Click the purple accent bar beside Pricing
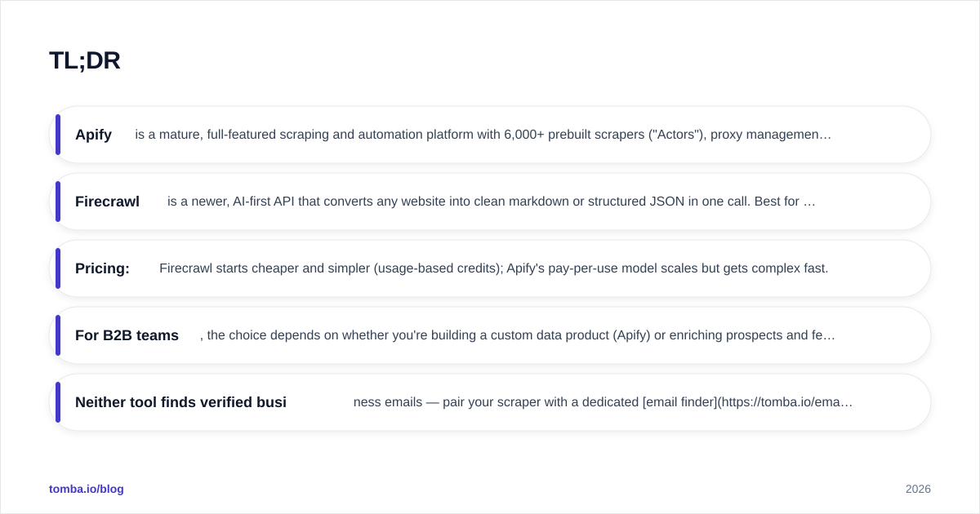Viewport: 980px width, 514px height. tap(58, 268)
